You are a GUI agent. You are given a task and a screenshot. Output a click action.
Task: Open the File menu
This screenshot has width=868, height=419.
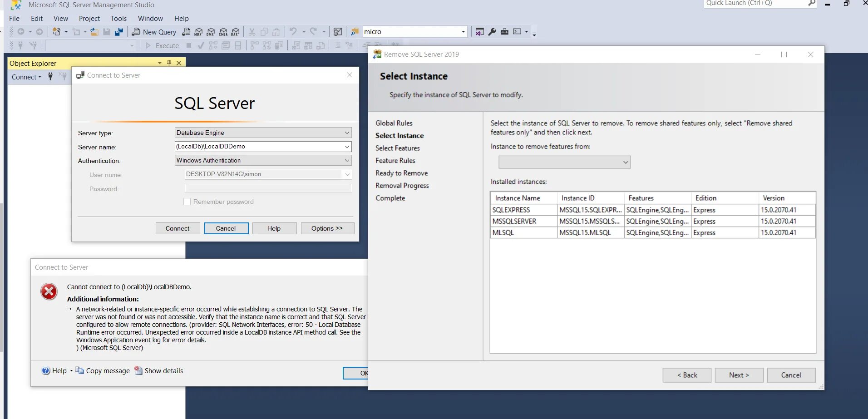pos(15,19)
